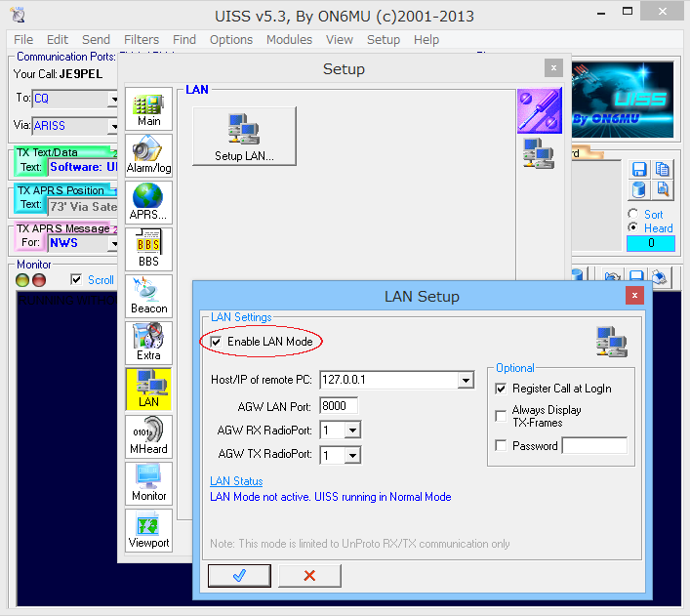Open the Help menu
690x616 pixels.
426,40
